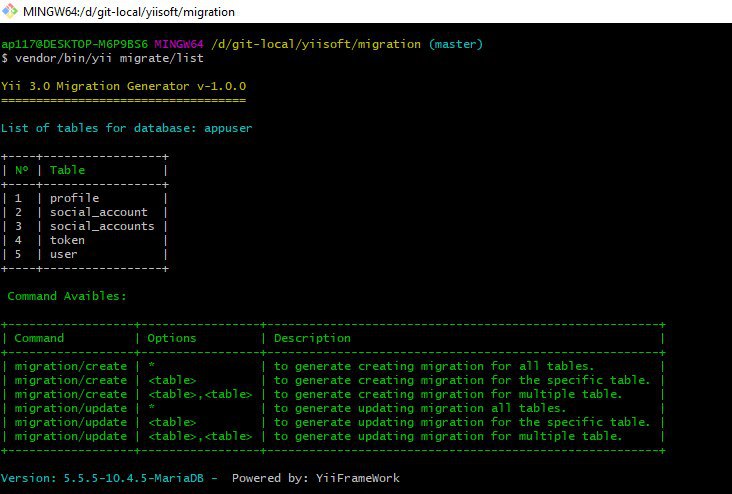
Task: Click the path /d/git-local/yiisoft/migration in prompt
Action: pos(316,44)
